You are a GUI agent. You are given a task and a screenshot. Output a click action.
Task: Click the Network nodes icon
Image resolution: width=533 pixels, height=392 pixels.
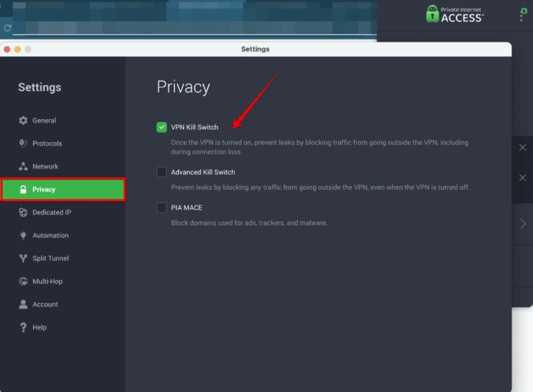(x=24, y=167)
